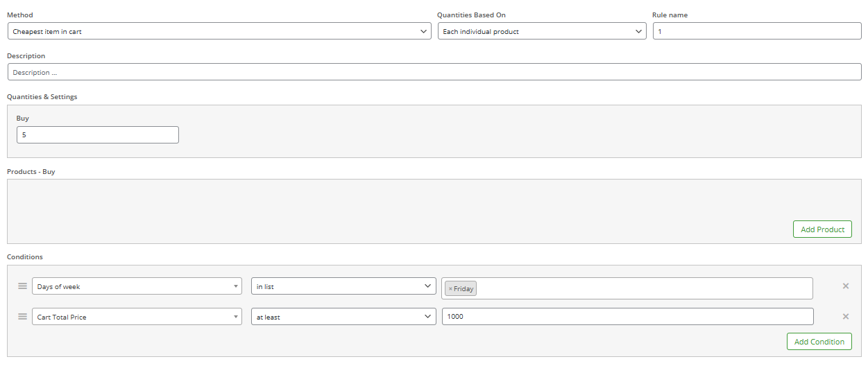Open the Cart Total Price condition type selector
The image size is (868, 366).
pyautogui.click(x=137, y=317)
